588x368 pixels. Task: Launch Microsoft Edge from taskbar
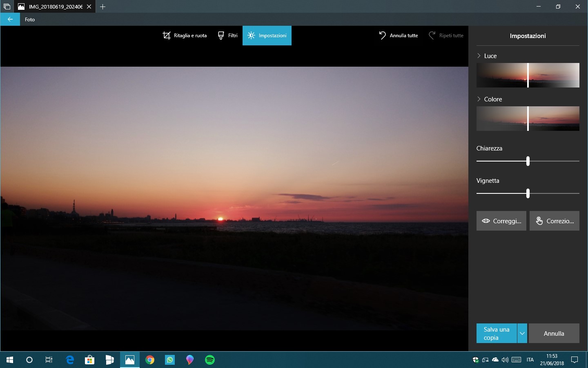click(x=70, y=360)
